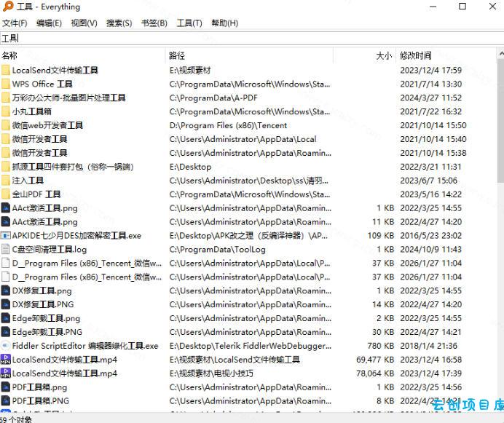
Task: Select the 抓源工具四件套打包 folder icon
Action: click(x=6, y=167)
